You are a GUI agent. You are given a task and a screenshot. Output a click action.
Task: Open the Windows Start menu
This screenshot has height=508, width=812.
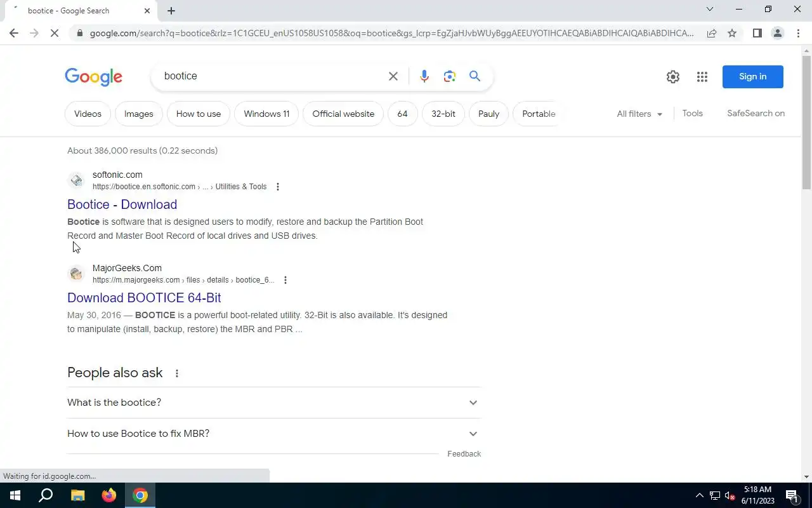[15, 495]
